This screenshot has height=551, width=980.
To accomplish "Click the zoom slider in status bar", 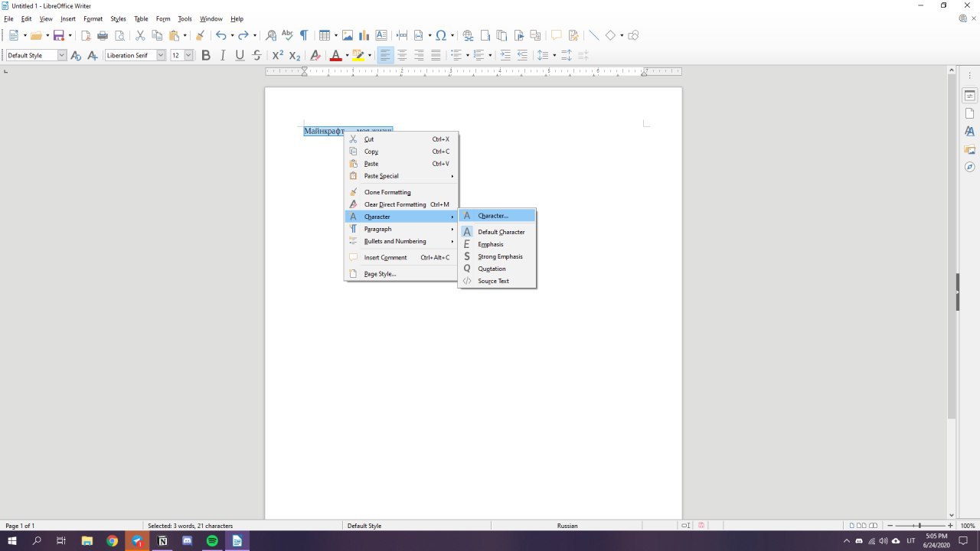I will click(x=920, y=526).
